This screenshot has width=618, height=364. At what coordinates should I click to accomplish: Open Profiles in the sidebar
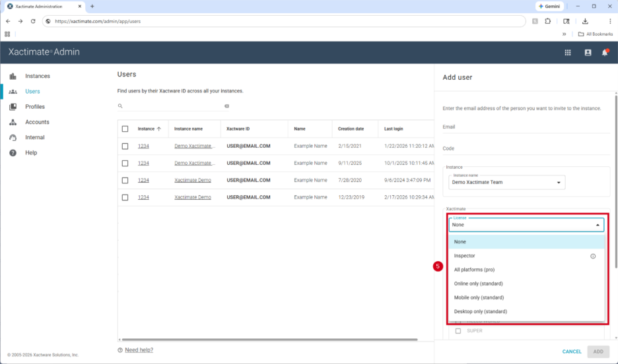35,107
